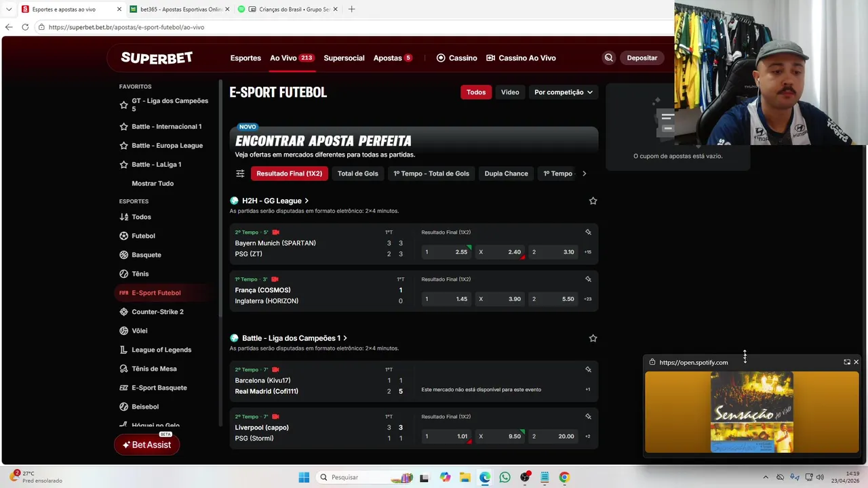Show next market filters with right arrow
Viewport: 868px width, 488px height.
tap(584, 174)
